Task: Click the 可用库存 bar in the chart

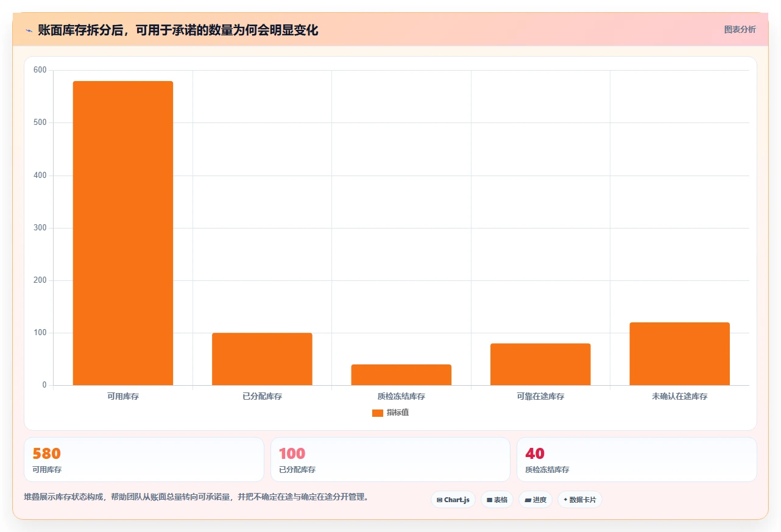Action: [123, 233]
